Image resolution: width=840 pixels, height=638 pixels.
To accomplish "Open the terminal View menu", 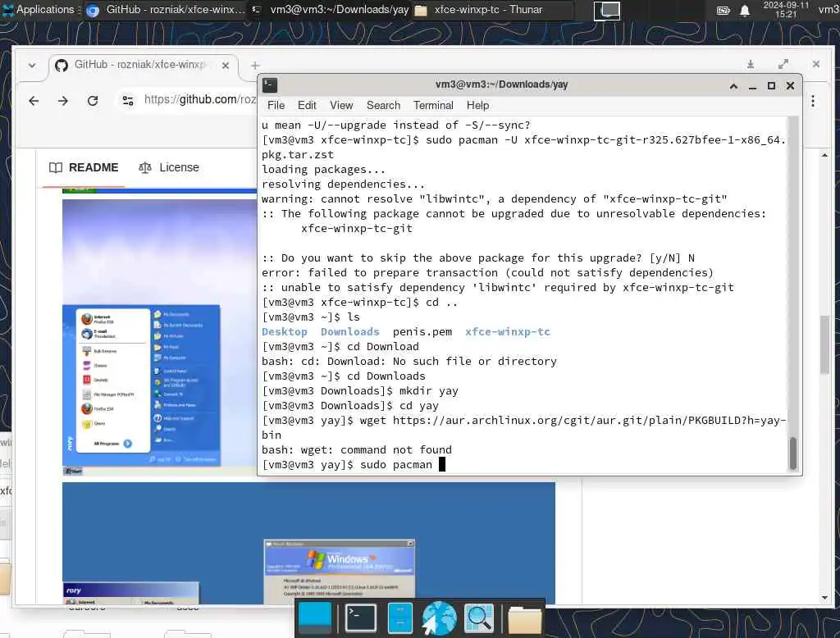I will (341, 106).
